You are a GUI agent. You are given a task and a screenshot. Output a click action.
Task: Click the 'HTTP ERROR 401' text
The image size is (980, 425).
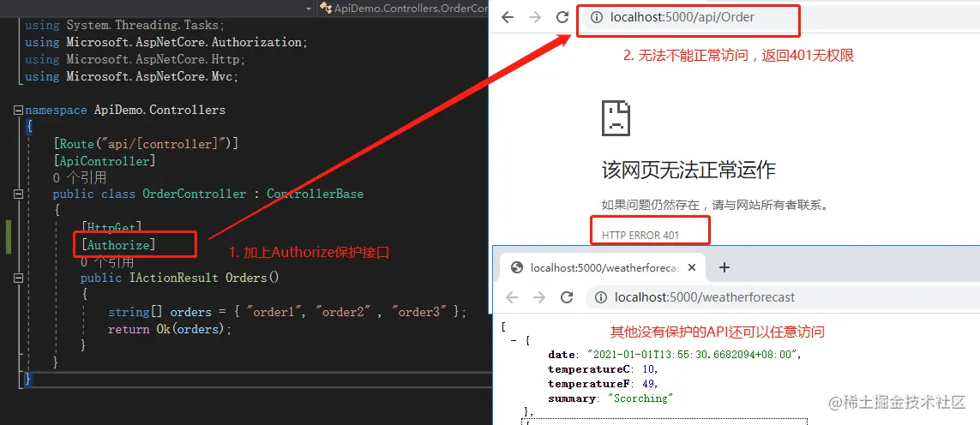(x=640, y=236)
